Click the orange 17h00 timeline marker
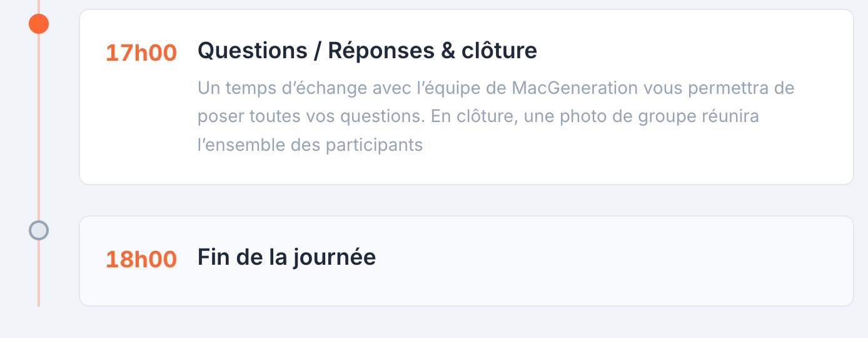Screen dimensions: 868x338 (39, 24)
